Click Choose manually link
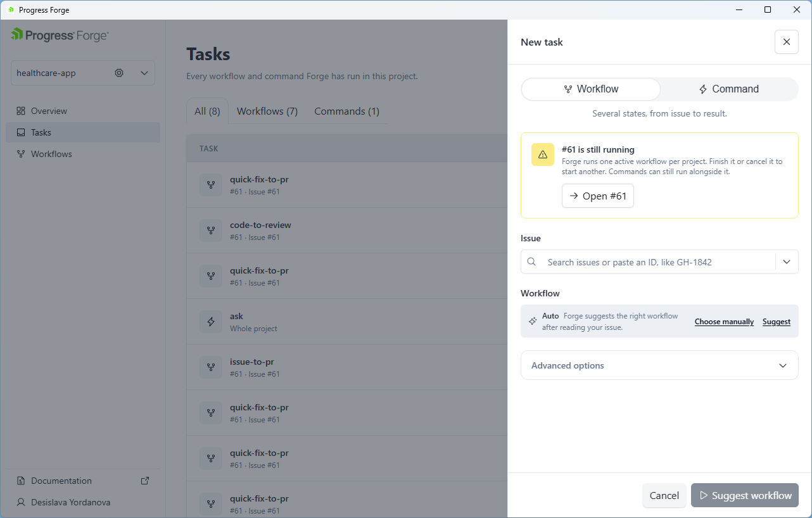This screenshot has height=518, width=812. tap(724, 322)
